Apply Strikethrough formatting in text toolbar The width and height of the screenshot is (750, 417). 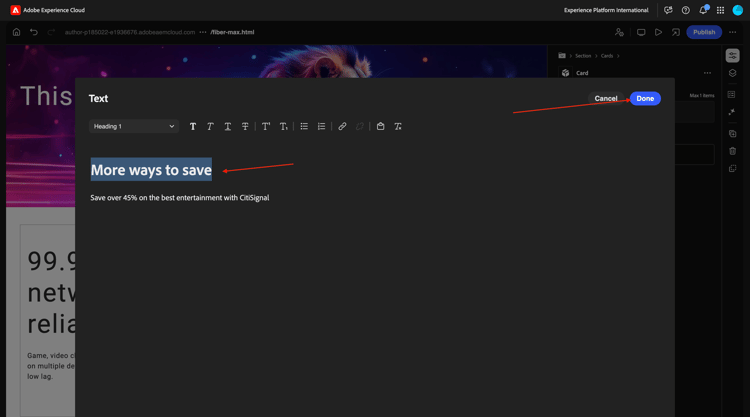tap(245, 126)
